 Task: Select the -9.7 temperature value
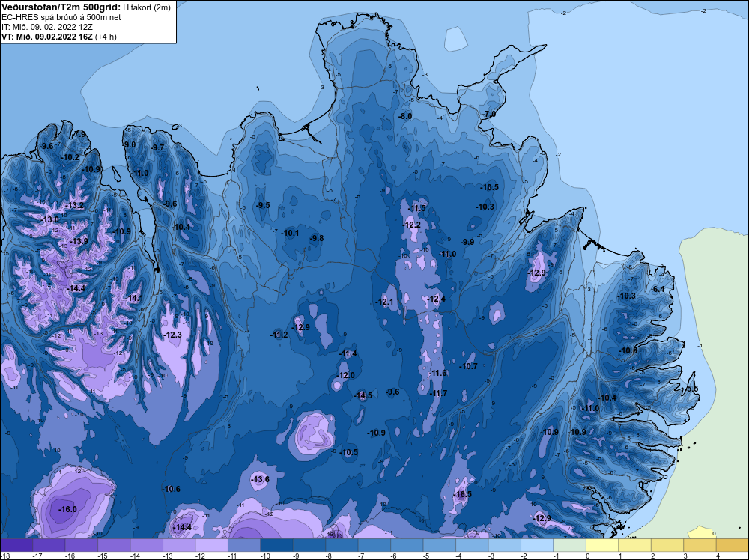click(157, 147)
